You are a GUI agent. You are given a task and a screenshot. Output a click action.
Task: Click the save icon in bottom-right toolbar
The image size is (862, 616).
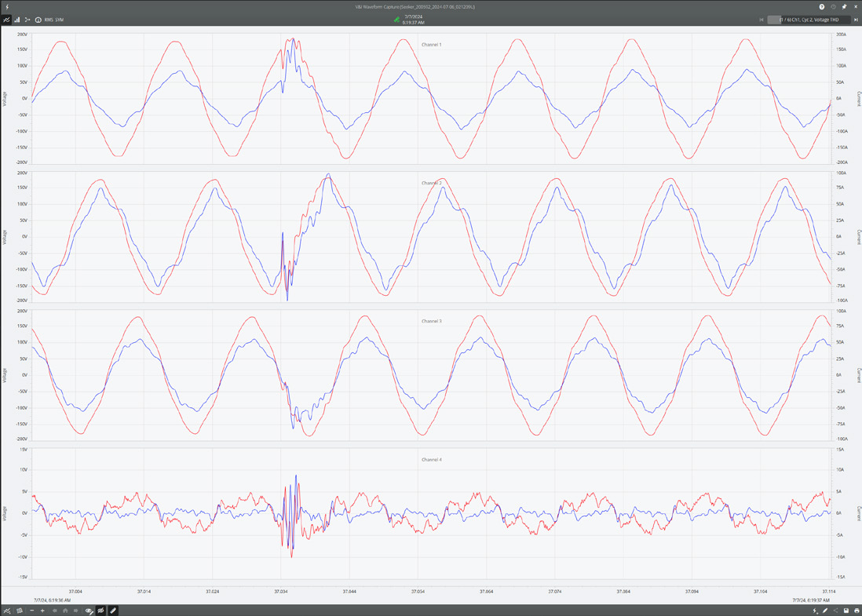[846, 611]
